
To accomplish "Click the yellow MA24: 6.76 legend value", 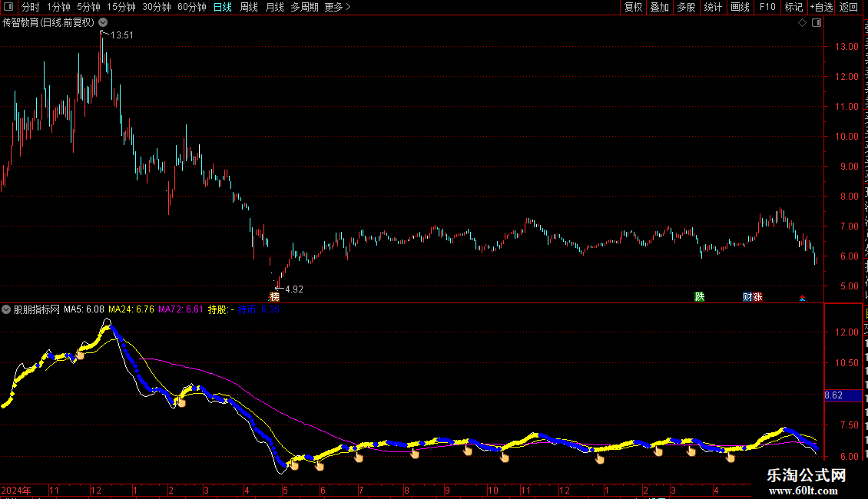I will (x=131, y=309).
